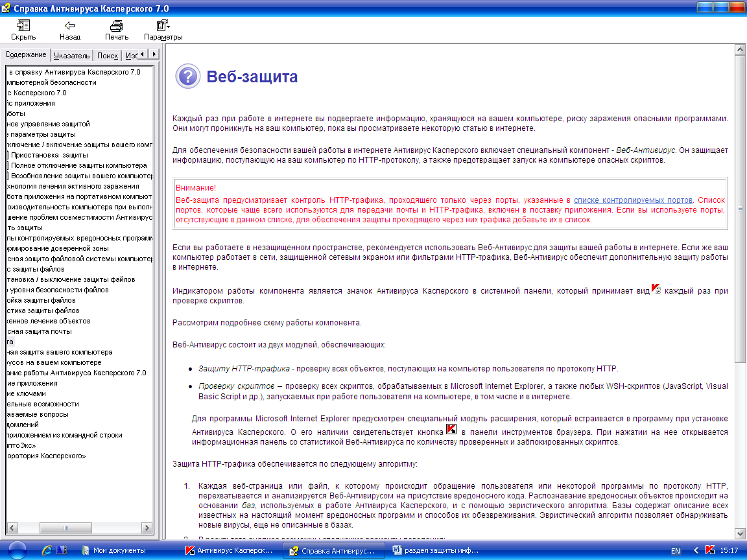
Task: Follow the link 'списке контролируемых портов'
Action: click(633, 200)
